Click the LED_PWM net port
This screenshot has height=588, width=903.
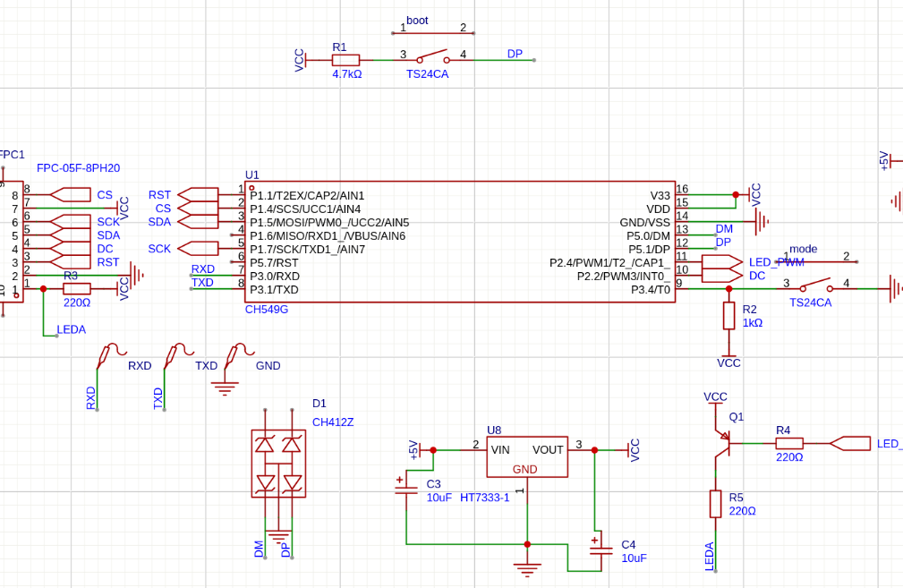(723, 262)
